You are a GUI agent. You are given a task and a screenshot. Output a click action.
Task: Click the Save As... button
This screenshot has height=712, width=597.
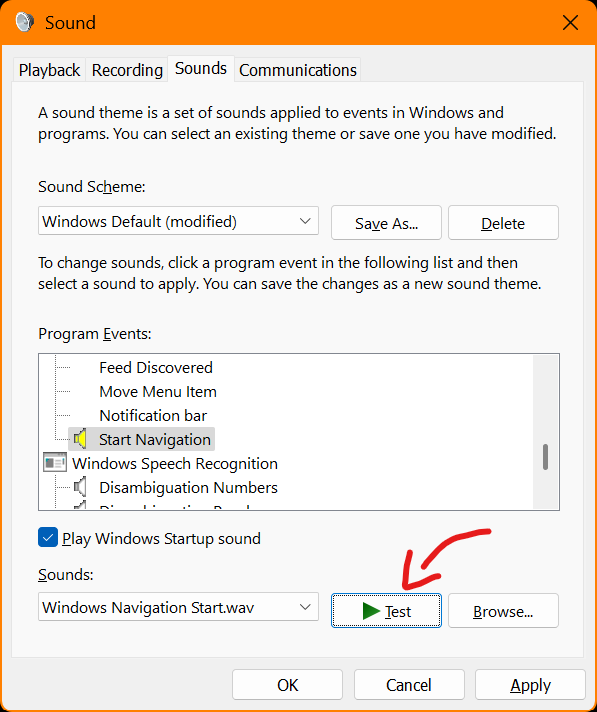click(386, 222)
